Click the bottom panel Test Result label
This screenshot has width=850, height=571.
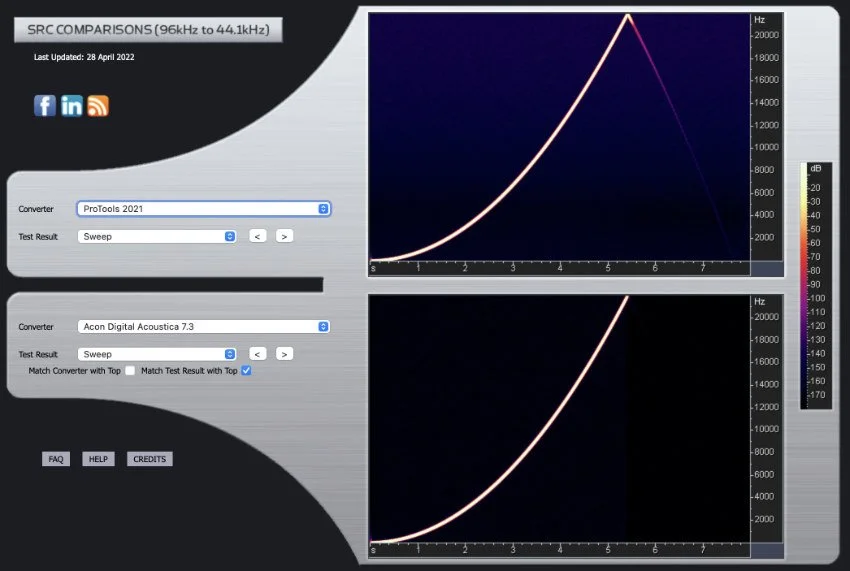(38, 354)
